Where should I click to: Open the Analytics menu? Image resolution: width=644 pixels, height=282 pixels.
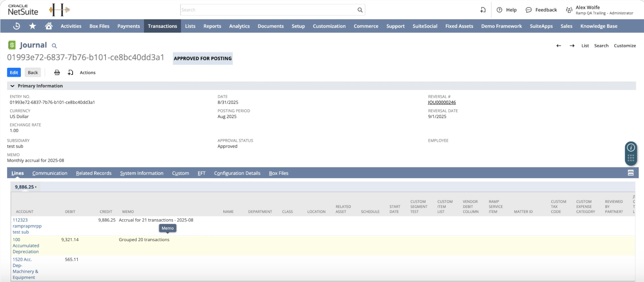[239, 26]
